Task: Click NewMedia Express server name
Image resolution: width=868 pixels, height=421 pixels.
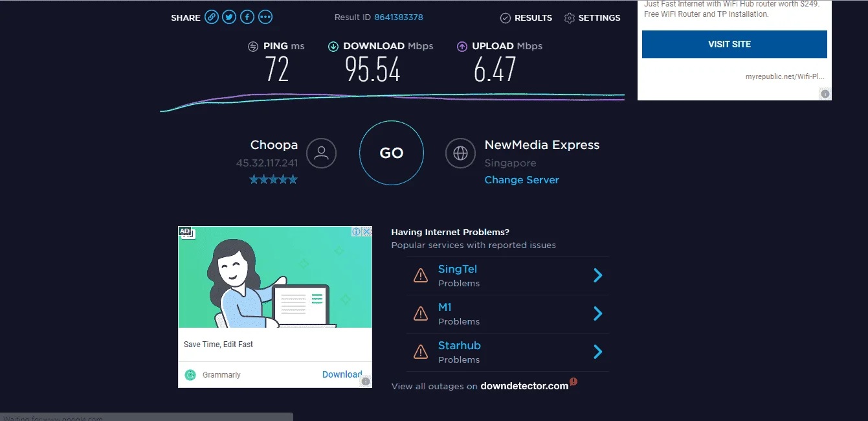Action: [x=542, y=145]
